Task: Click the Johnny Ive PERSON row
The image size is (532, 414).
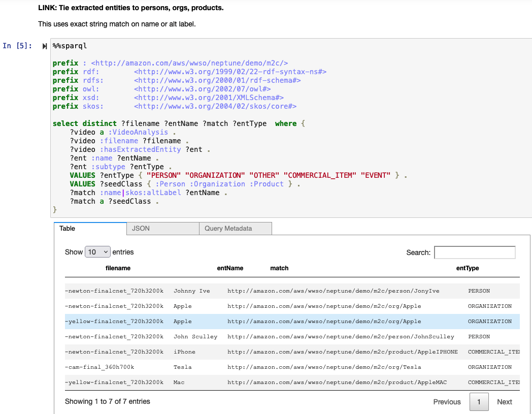Action: click(254, 291)
